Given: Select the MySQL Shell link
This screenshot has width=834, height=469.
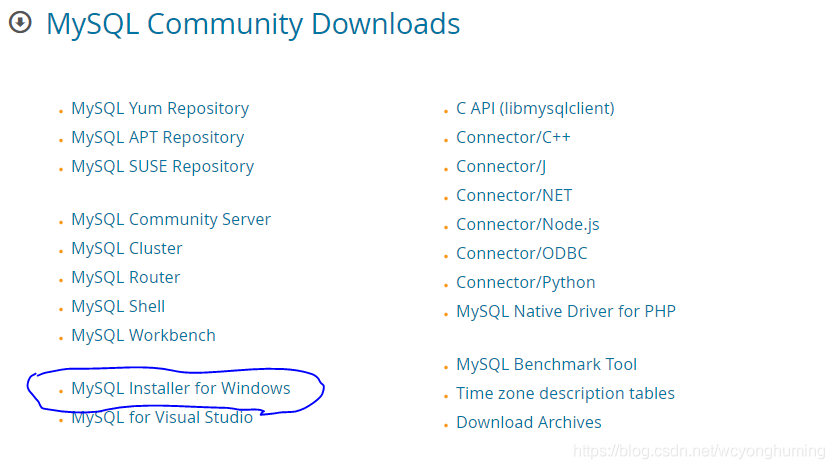Looking at the screenshot, I should point(118,307).
